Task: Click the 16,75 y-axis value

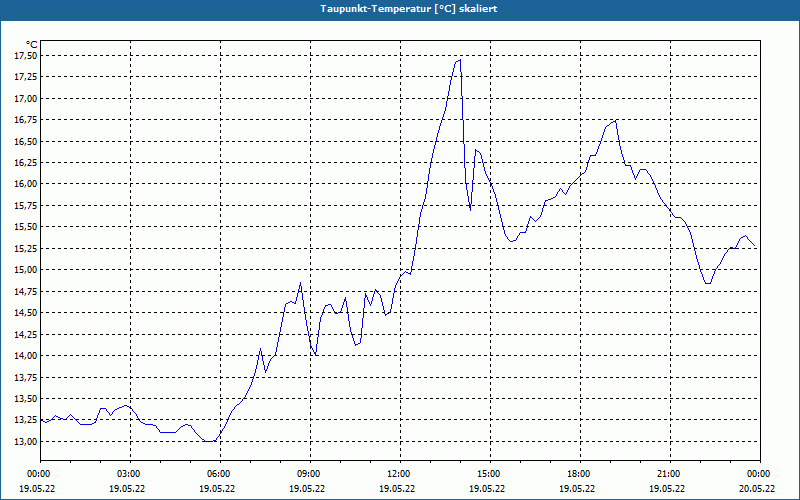Action: [27, 120]
